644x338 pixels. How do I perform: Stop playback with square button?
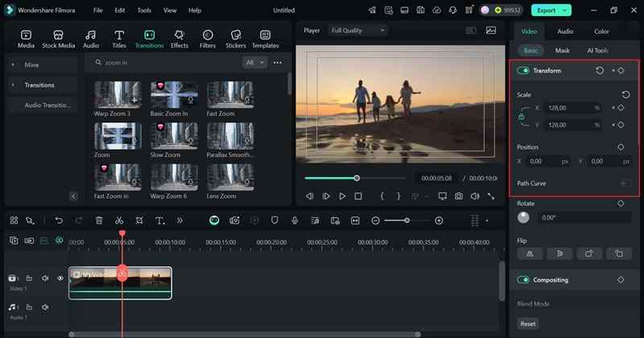coord(358,196)
